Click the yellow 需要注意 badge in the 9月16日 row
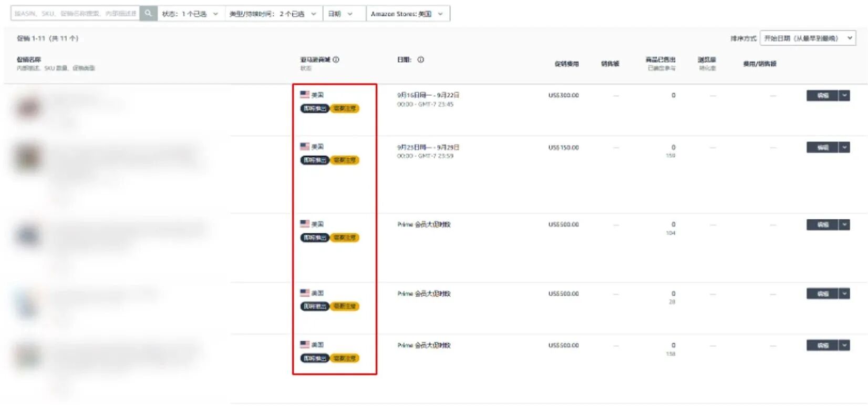868x407 pixels. (345, 108)
